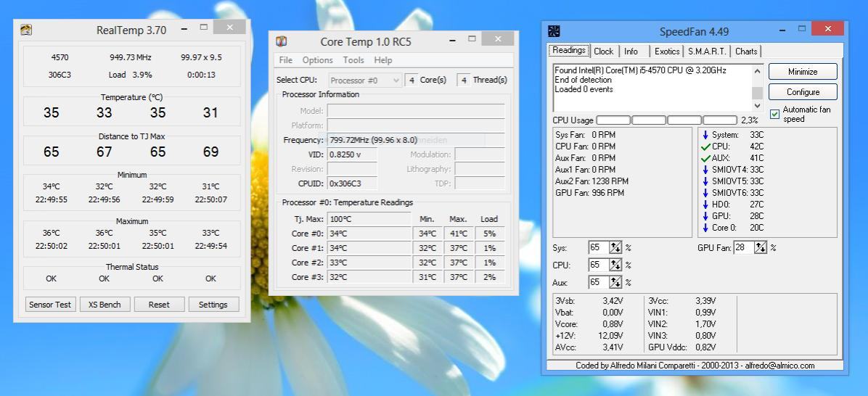868x396 pixels.
Task: Switch to the Readings tab in SpeedFan
Action: (569, 50)
